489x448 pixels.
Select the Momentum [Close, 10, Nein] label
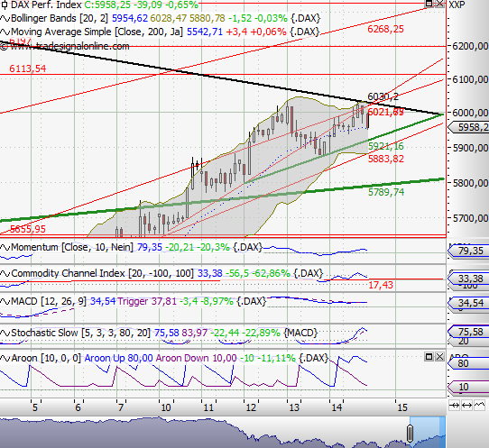(x=72, y=248)
